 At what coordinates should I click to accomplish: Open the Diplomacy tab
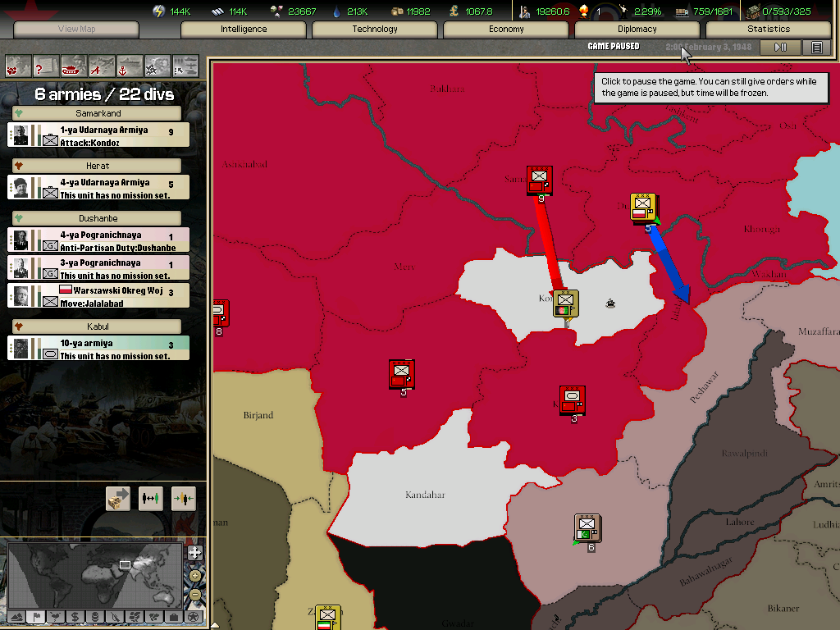637,30
